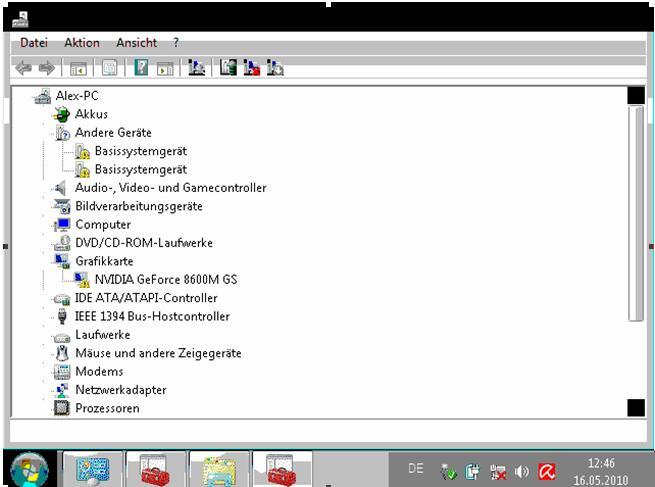Select the Modems category

tap(99, 372)
